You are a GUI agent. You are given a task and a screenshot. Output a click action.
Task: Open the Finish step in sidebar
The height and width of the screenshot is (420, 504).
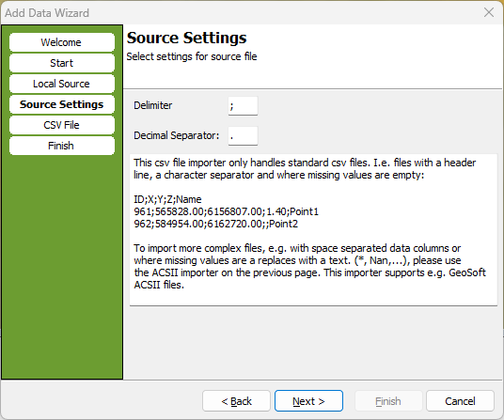click(x=62, y=146)
